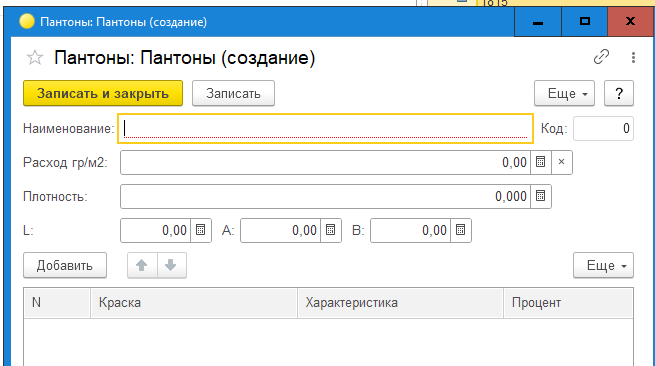This screenshot has height=366, width=655.
Task: Click the Расход гр/м2 value field
Action: (325, 162)
